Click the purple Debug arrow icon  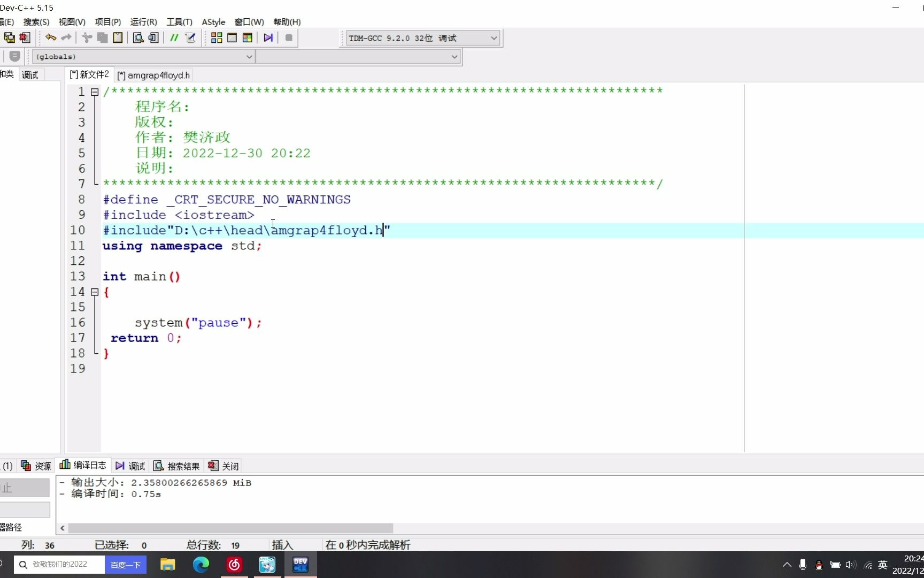click(268, 37)
